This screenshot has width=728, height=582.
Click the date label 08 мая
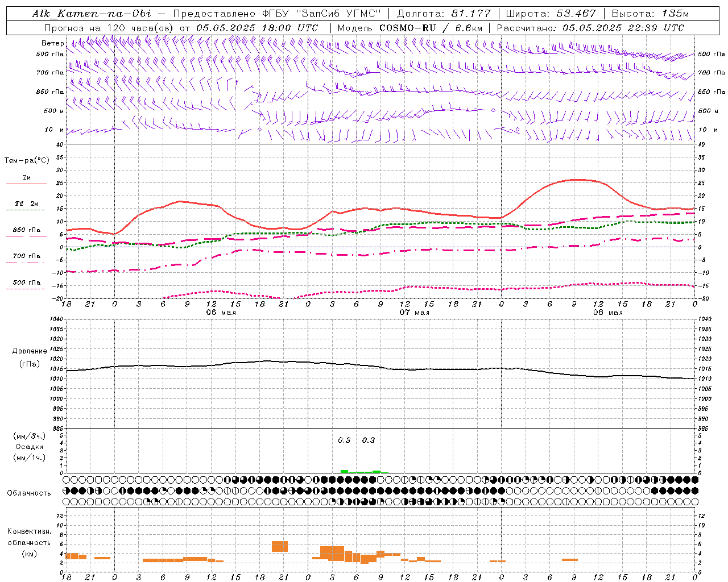click(x=607, y=313)
